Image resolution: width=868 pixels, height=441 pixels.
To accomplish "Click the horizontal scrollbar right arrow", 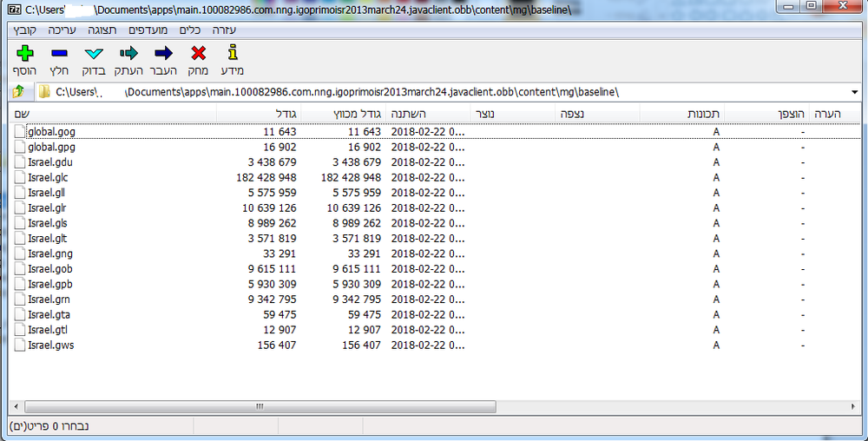I will [x=853, y=406].
